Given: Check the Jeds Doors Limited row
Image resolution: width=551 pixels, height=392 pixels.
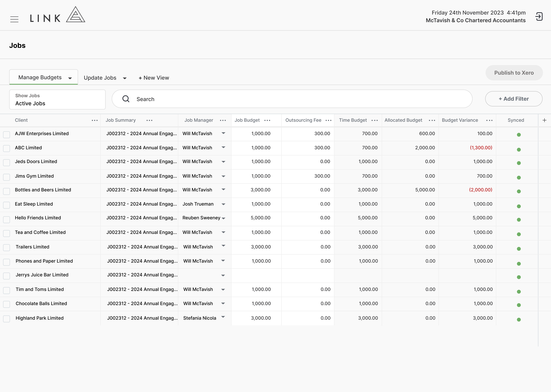Looking at the screenshot, I should coord(7,163).
